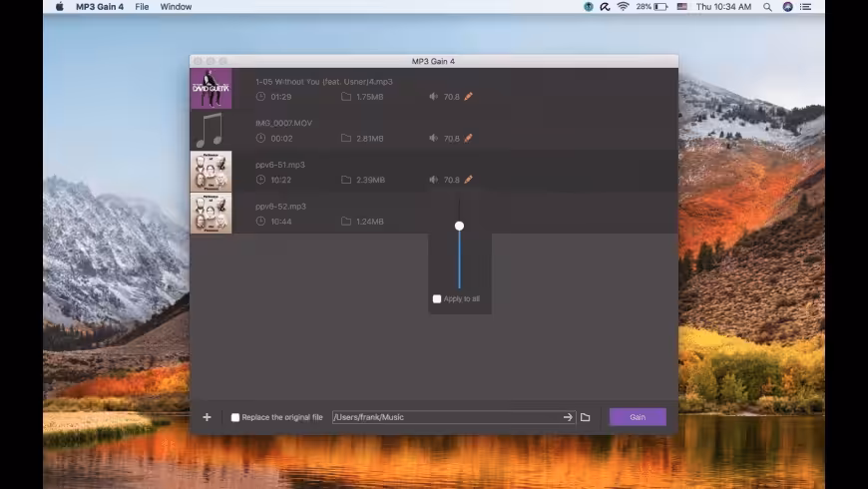Edit volume of ppv6-51.mp3 with pencil icon
Image resolution: width=868 pixels, height=489 pixels.
point(468,180)
